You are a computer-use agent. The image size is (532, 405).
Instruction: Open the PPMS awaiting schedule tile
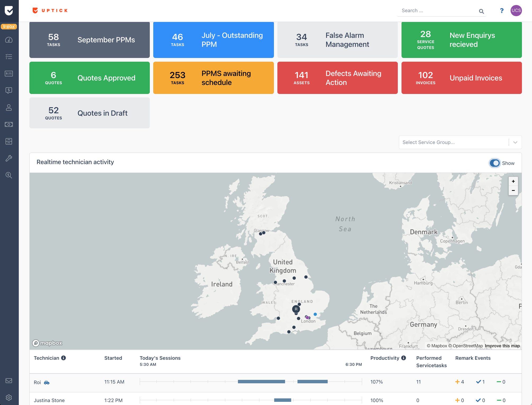214,78
